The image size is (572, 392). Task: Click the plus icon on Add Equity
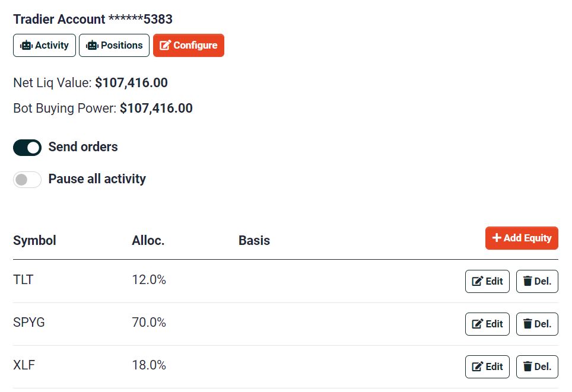click(497, 238)
